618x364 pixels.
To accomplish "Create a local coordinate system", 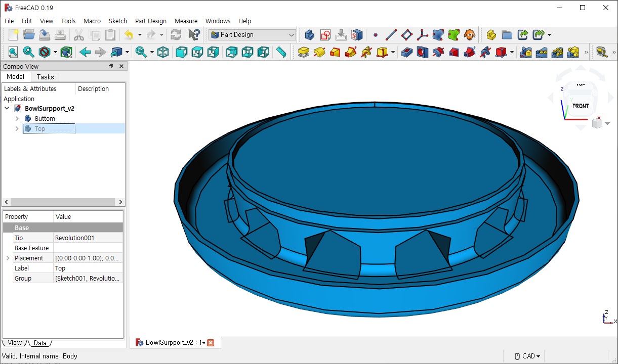I will click(x=422, y=35).
